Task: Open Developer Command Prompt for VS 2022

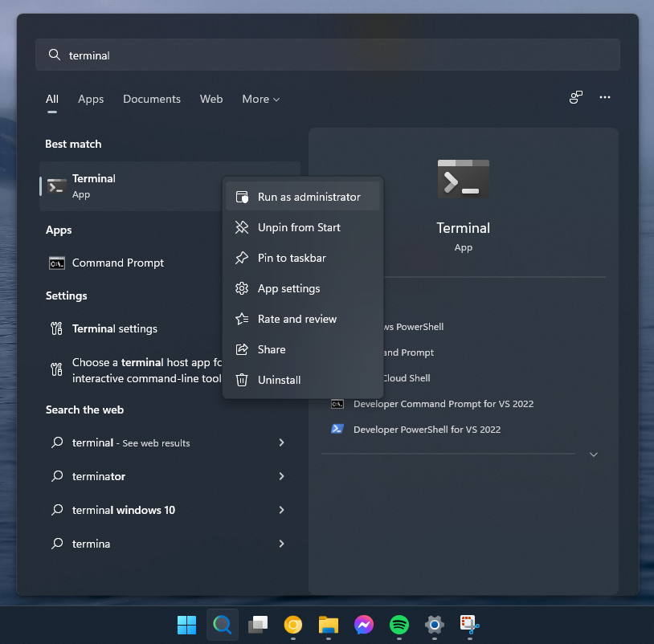Action: [443, 404]
